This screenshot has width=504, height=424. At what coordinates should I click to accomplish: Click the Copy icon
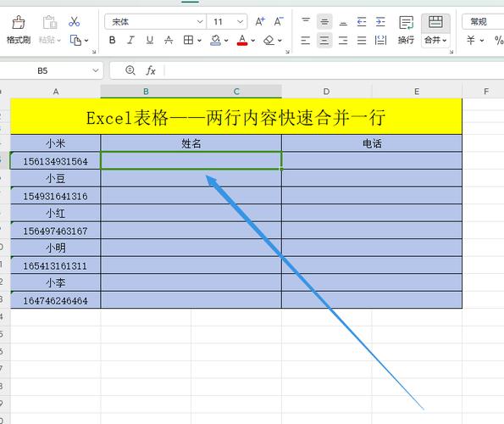75,40
